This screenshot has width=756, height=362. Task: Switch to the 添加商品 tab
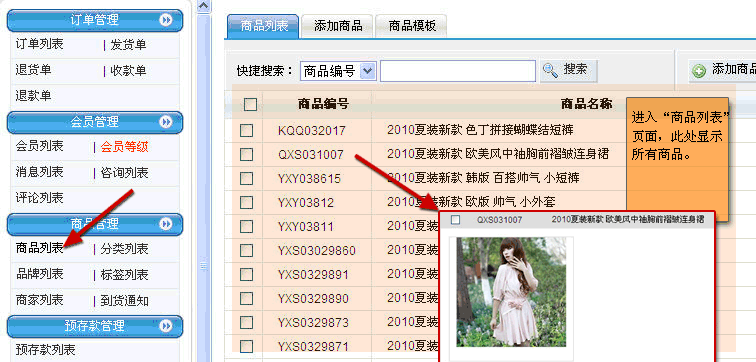tap(338, 26)
